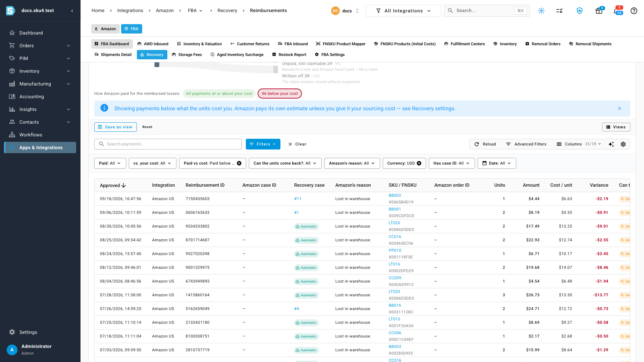Open the Amazon's reason filter dropdown
Image resolution: width=644 pixels, height=362 pixels.
(x=352, y=163)
